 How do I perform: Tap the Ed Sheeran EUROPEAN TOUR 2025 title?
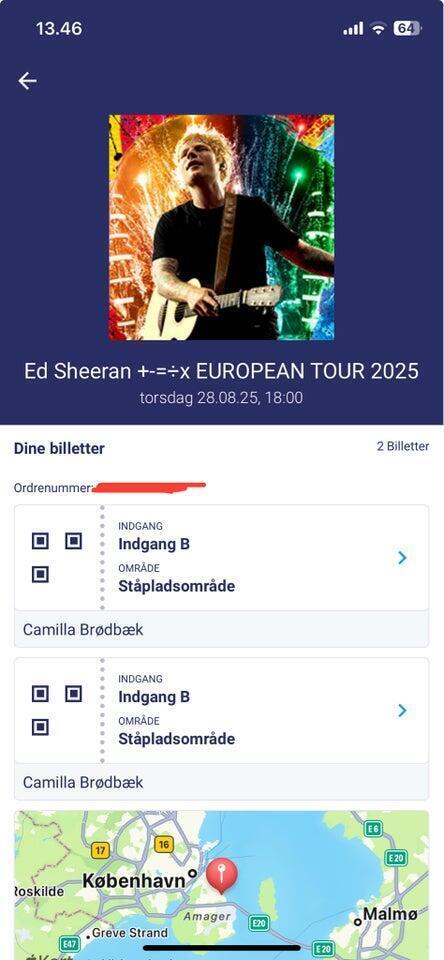[x=222, y=371]
